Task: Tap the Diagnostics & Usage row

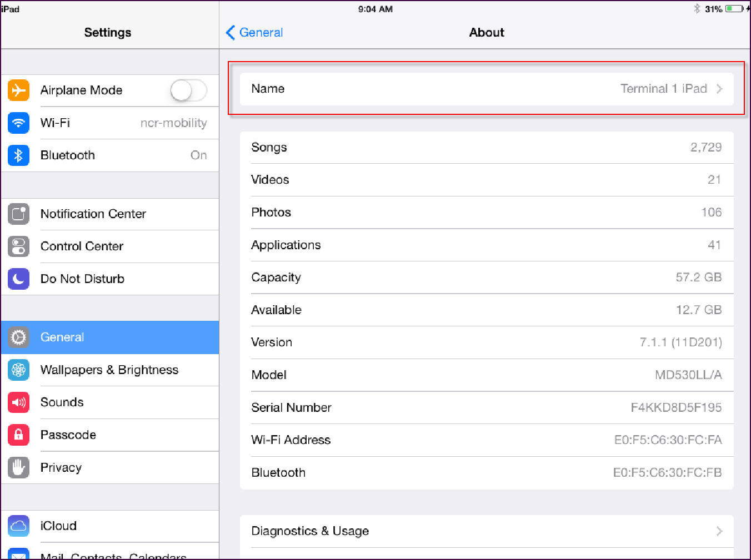Action: tap(487, 531)
